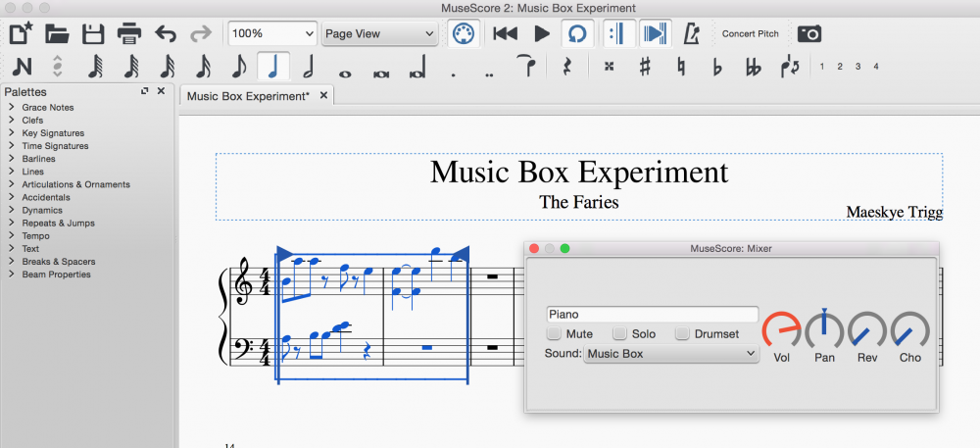Enable the Drumset checkbox in the Mixer
980x448 pixels.
pyautogui.click(x=684, y=333)
